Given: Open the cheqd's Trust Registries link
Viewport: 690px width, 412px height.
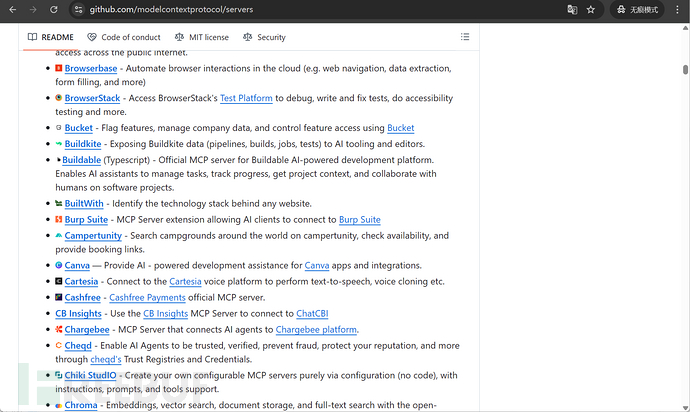Looking at the screenshot, I should 106,359.
